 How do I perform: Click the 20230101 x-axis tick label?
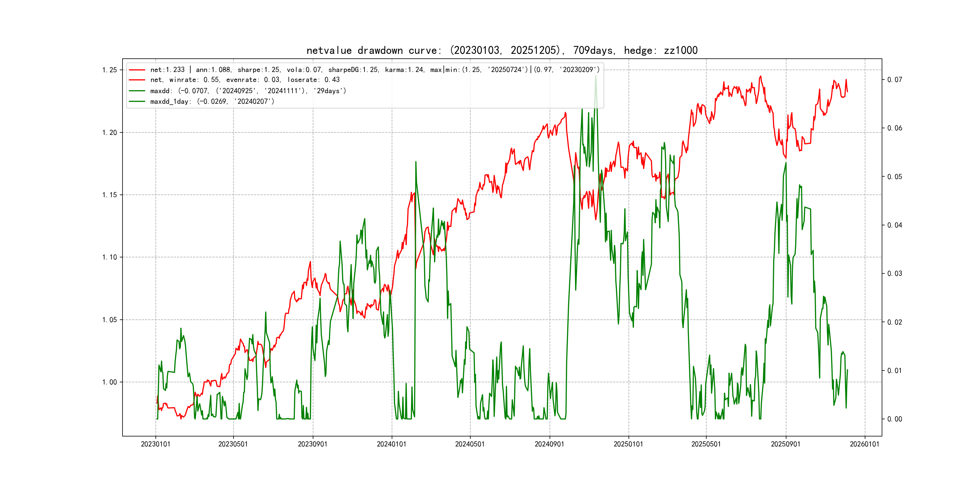pyautogui.click(x=155, y=444)
